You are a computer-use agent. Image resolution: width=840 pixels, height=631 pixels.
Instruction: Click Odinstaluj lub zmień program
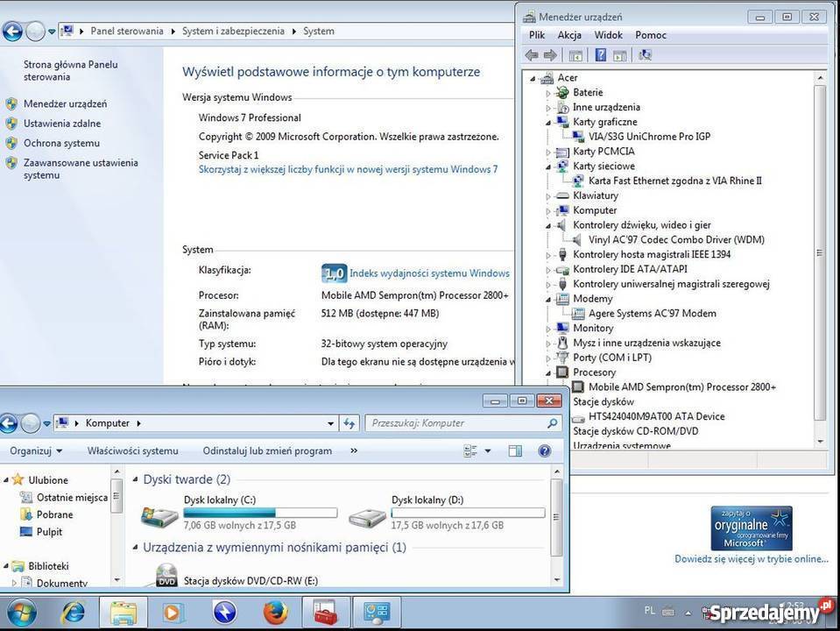(267, 450)
